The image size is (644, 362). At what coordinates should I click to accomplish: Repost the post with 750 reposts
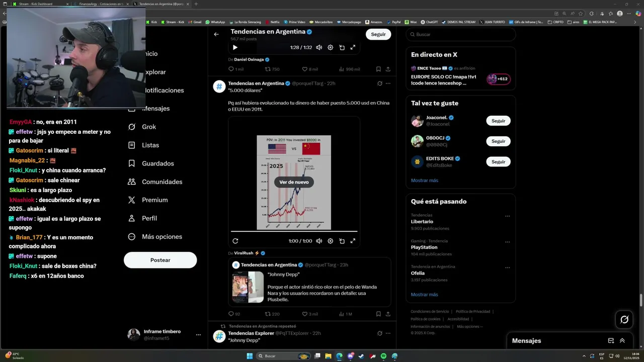272,69
